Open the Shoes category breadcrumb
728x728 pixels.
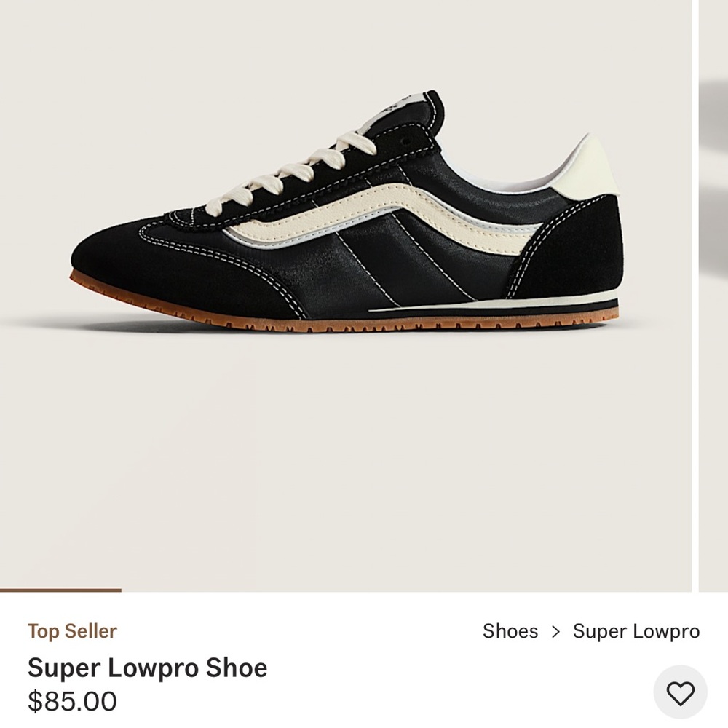coord(510,632)
